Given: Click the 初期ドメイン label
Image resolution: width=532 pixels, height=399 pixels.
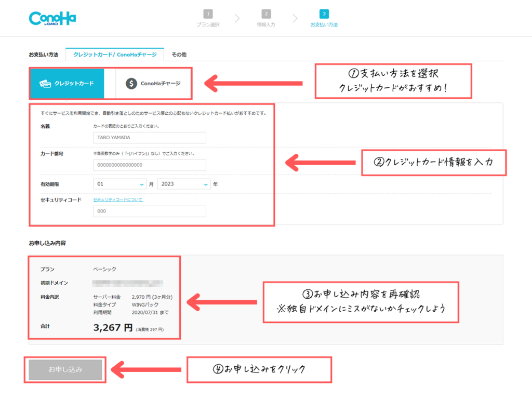Looking at the screenshot, I should pyautogui.click(x=54, y=283).
